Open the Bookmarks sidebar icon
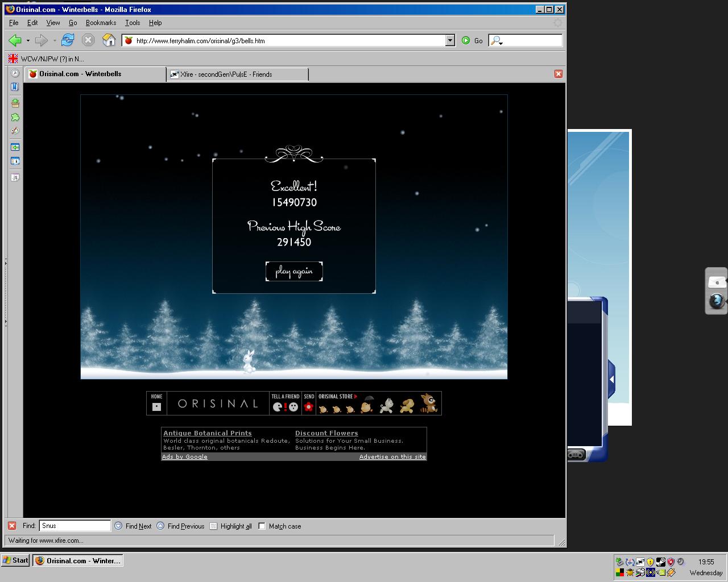The image size is (728, 582). click(15, 87)
